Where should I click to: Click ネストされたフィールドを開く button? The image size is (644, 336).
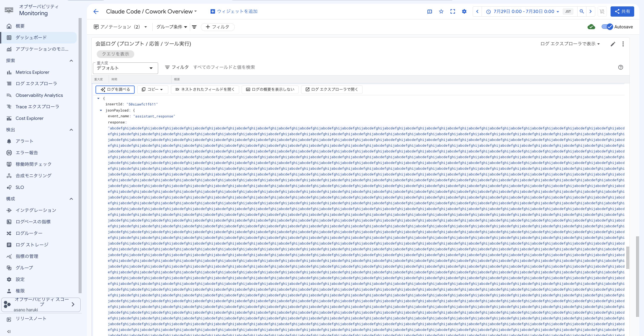pyautogui.click(x=205, y=90)
